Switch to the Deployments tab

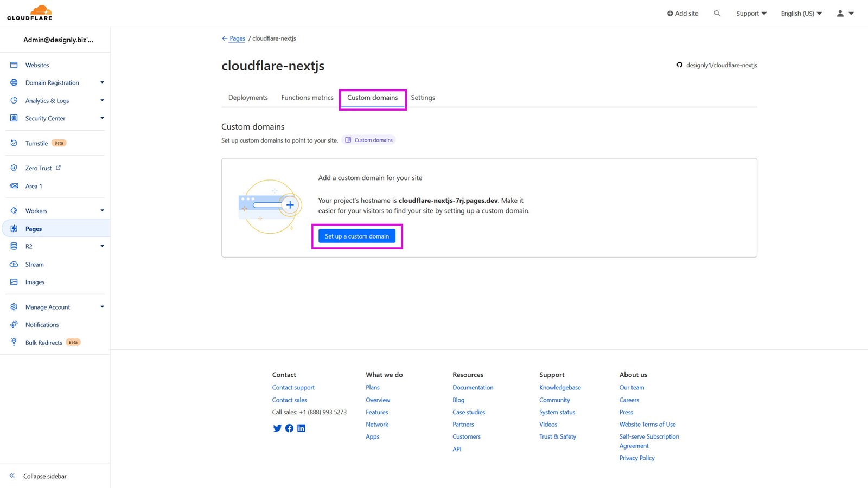(x=248, y=98)
